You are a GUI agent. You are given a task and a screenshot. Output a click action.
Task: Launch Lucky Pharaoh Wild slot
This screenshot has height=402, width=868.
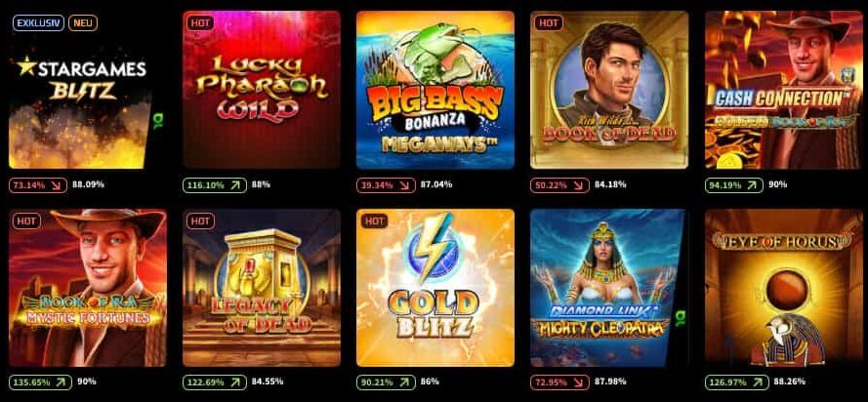[x=262, y=90]
